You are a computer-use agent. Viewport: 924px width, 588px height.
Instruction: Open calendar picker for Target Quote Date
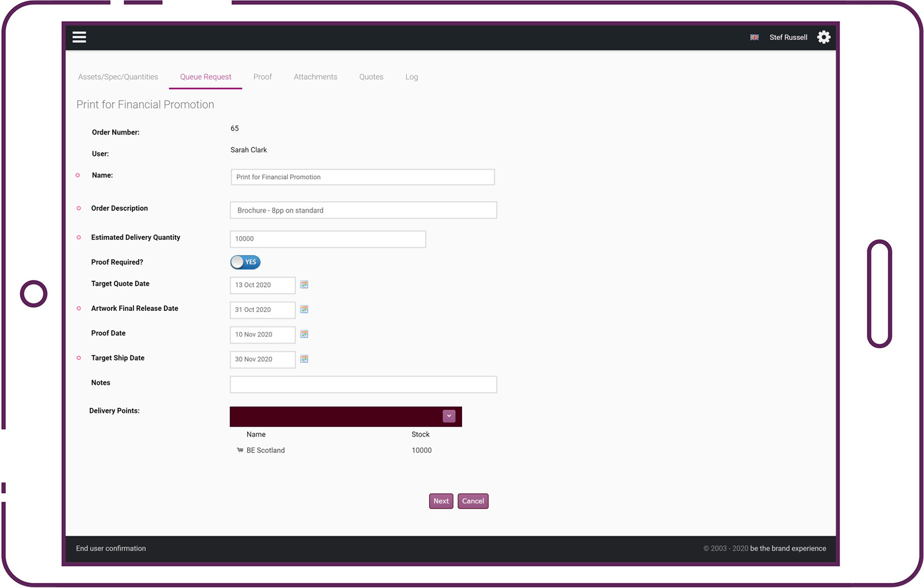pos(304,285)
